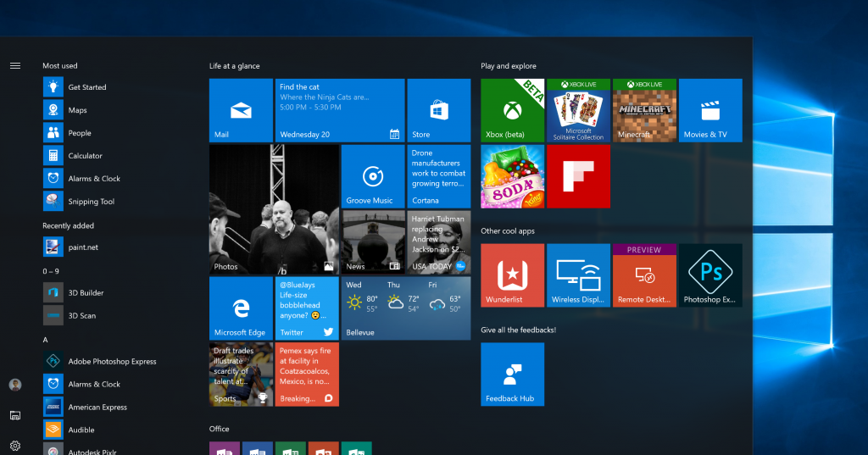Open the Twitter tile

click(x=307, y=308)
